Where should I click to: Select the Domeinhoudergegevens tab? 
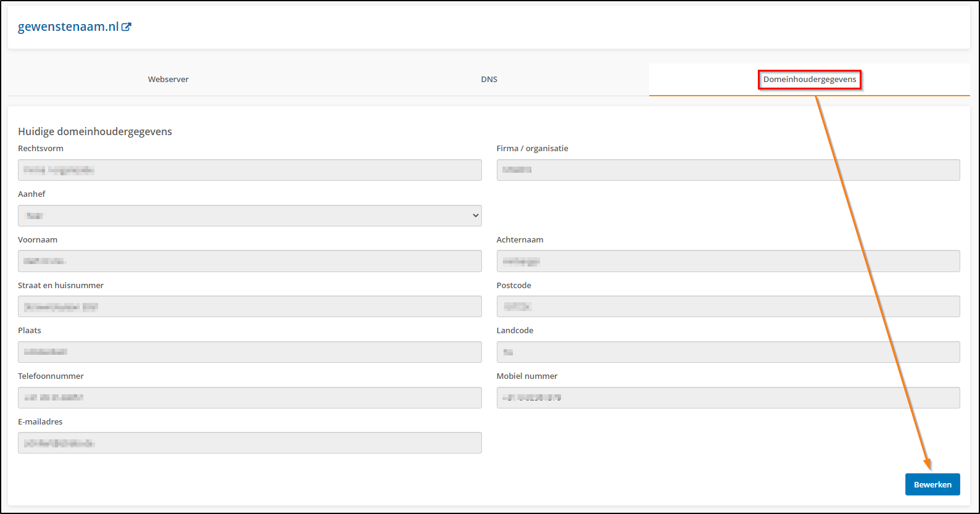[809, 80]
